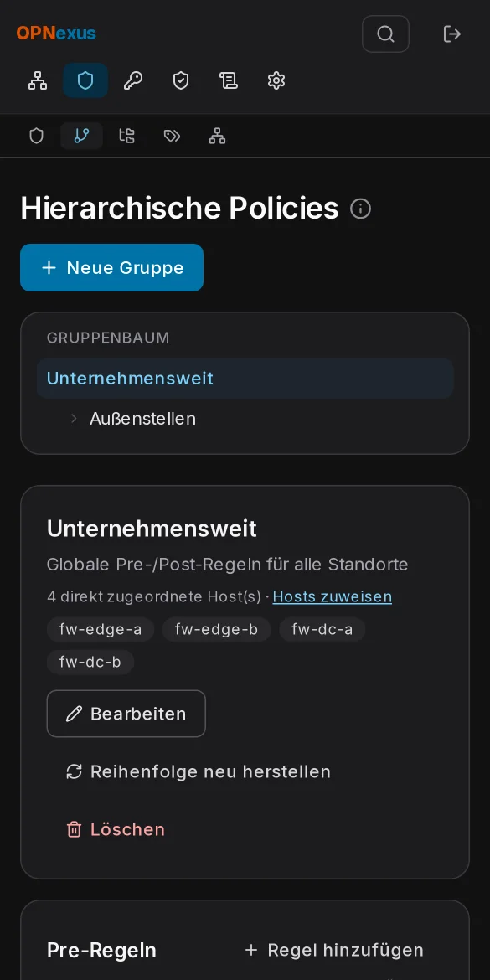Click the info icon beside Hierarchische Policies

pyautogui.click(x=361, y=208)
